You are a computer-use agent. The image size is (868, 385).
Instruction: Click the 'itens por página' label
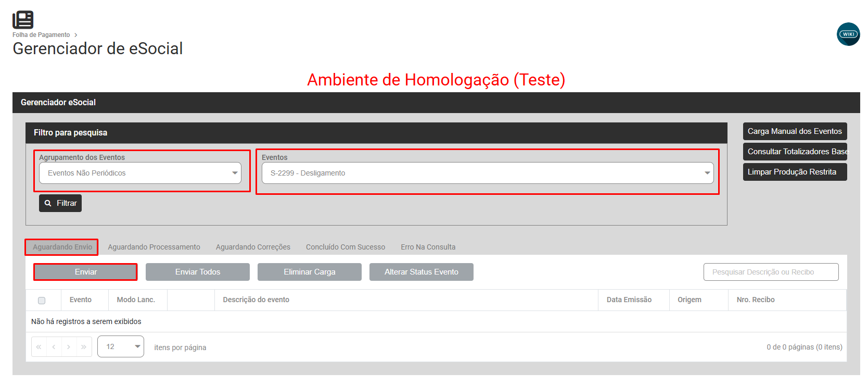[180, 347]
